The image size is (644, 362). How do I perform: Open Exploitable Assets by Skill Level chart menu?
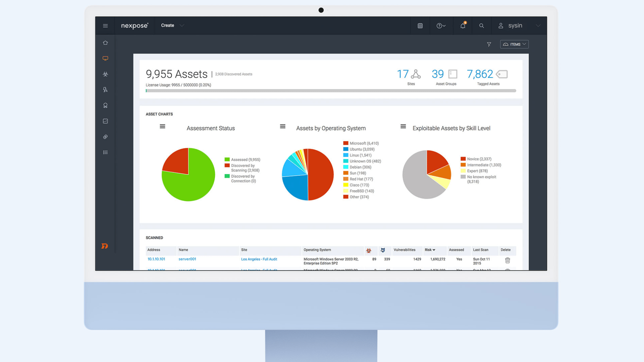click(x=403, y=126)
